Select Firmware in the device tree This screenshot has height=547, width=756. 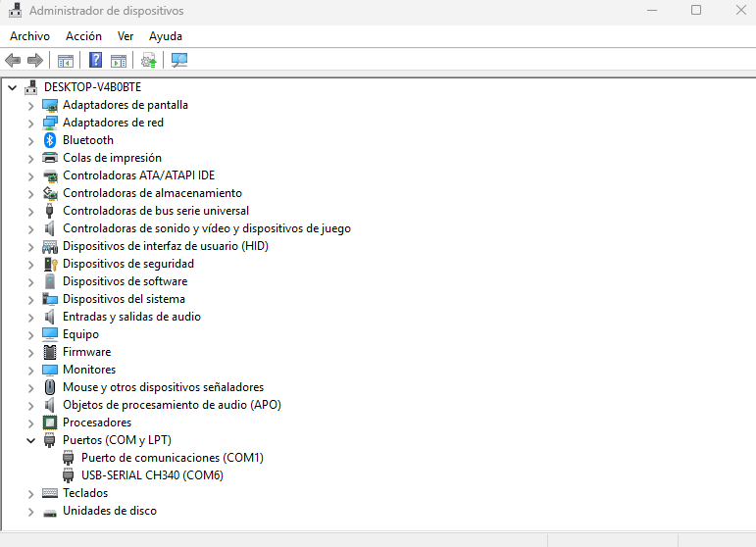(87, 352)
